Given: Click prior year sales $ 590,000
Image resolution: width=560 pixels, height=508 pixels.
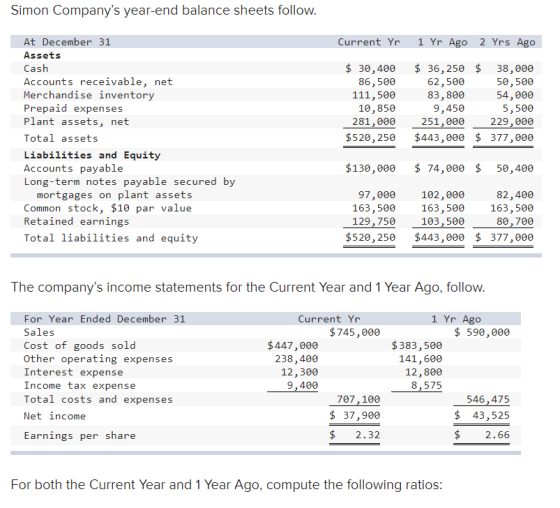Looking at the screenshot, I should 482,332.
